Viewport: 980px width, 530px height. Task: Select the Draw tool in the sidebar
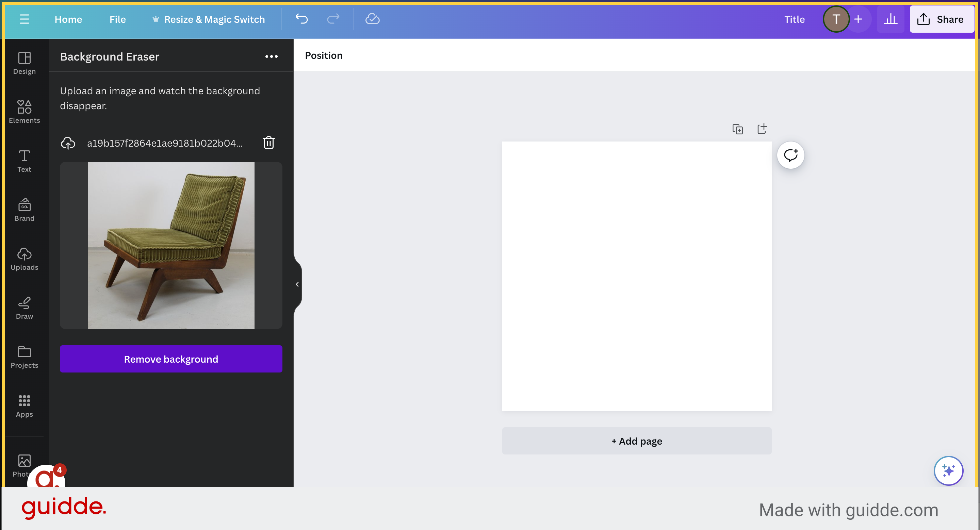tap(24, 307)
